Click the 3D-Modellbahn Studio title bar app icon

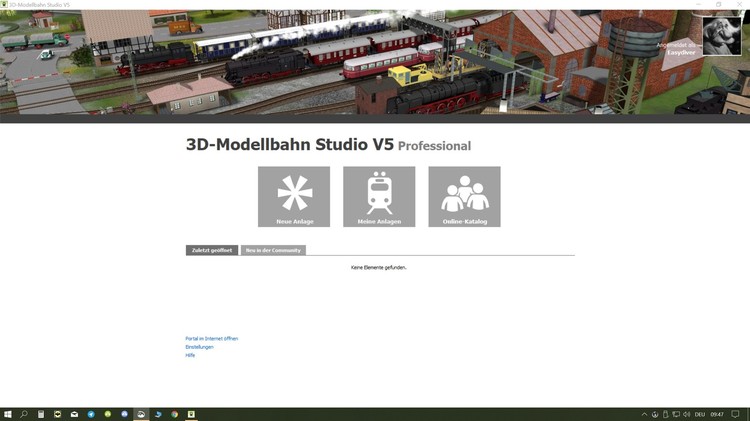click(x=4, y=4)
